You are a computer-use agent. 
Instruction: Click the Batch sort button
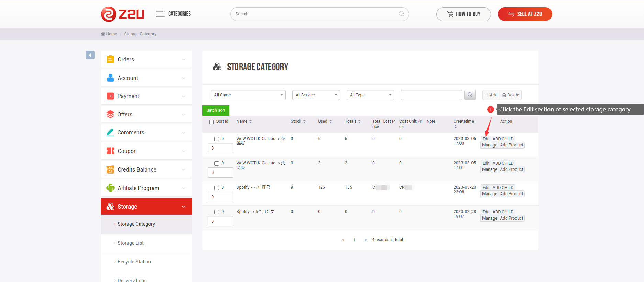pyautogui.click(x=216, y=110)
